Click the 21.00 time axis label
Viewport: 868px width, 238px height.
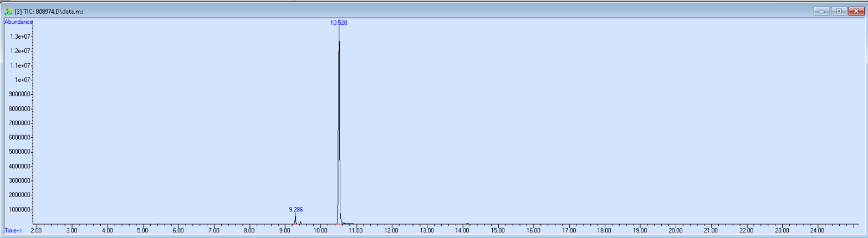click(711, 230)
